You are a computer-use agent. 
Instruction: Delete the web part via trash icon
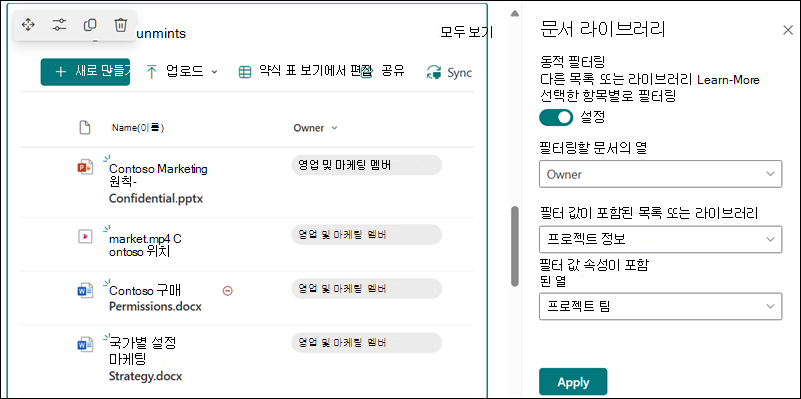tap(121, 25)
